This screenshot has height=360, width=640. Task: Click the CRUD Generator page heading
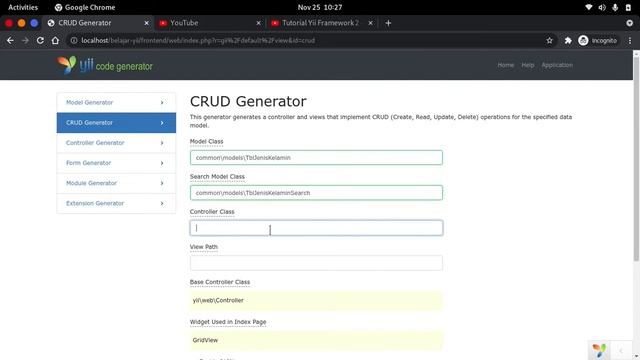coord(248,101)
